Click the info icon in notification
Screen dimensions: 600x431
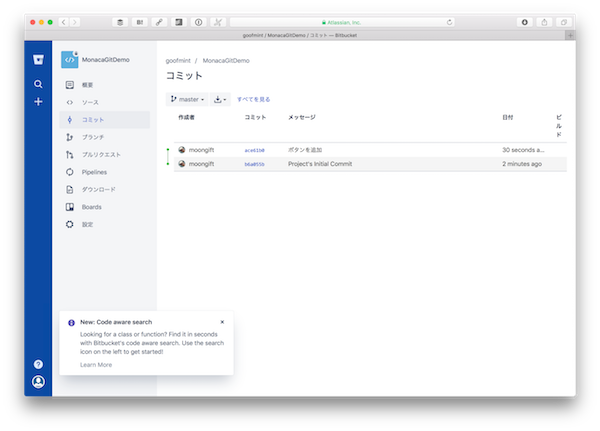71,323
